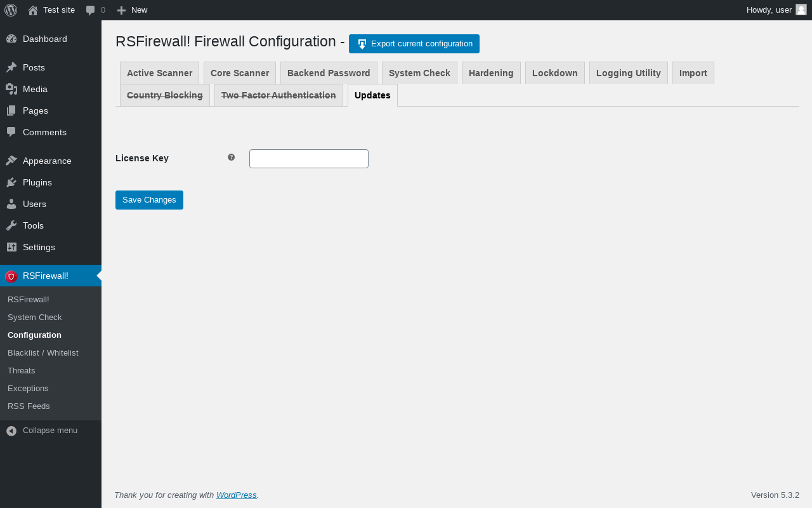Open Users menu label
This screenshot has height=508, width=812.
tap(34, 204)
